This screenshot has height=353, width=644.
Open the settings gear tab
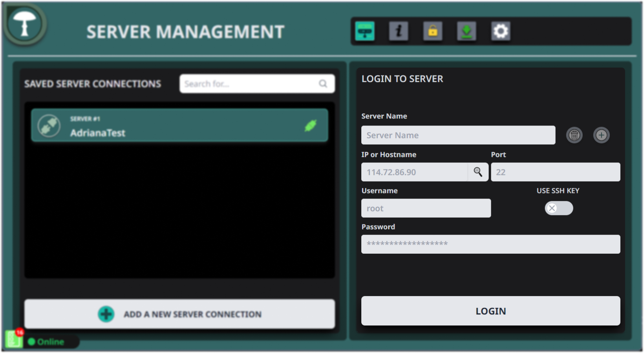pyautogui.click(x=501, y=31)
